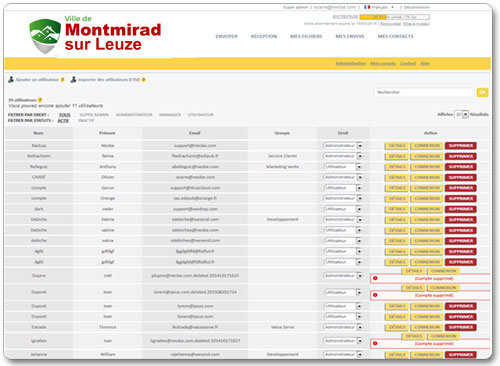Focus the Rechercher search field
This screenshot has width=500, height=366.
click(x=424, y=92)
